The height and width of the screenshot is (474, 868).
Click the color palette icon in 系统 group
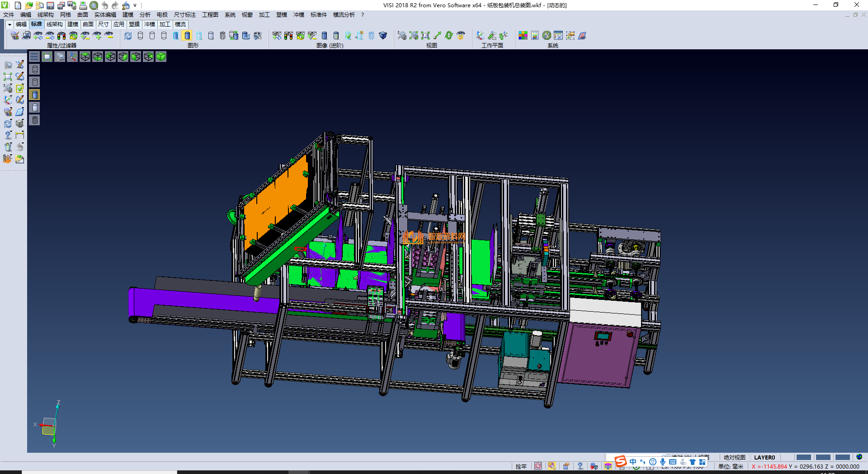(523, 35)
